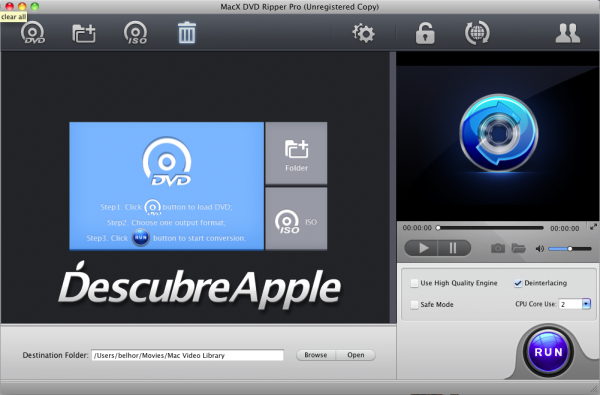Image resolution: width=600 pixels, height=395 pixels.
Task: Adjust the volume slider
Action: (x=570, y=249)
